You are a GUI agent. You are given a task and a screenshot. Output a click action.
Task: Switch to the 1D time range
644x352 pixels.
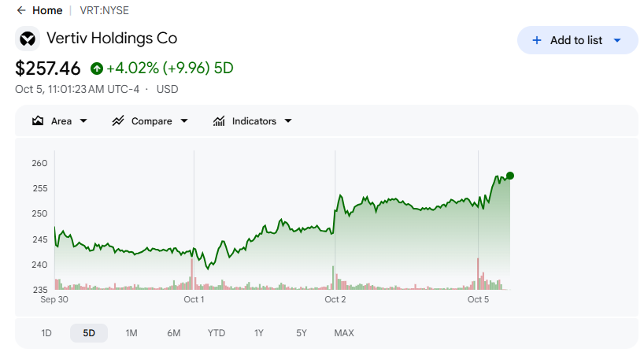pyautogui.click(x=46, y=332)
